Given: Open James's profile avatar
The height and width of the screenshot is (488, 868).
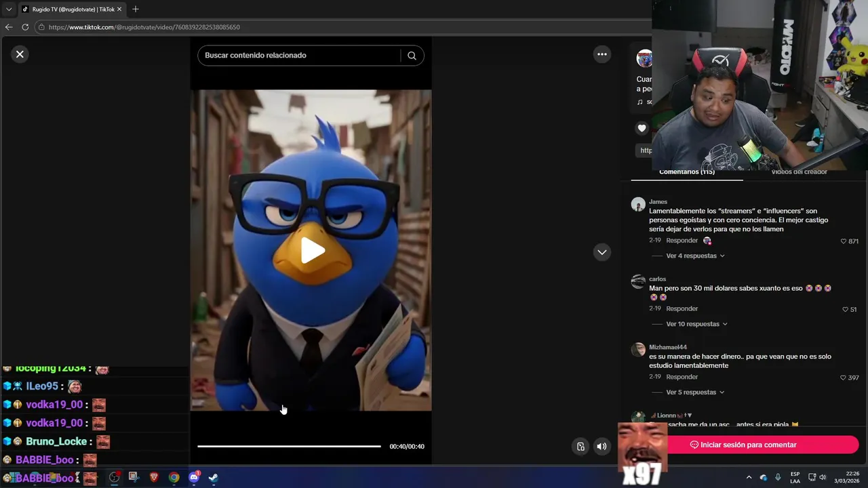Looking at the screenshot, I should point(638,204).
